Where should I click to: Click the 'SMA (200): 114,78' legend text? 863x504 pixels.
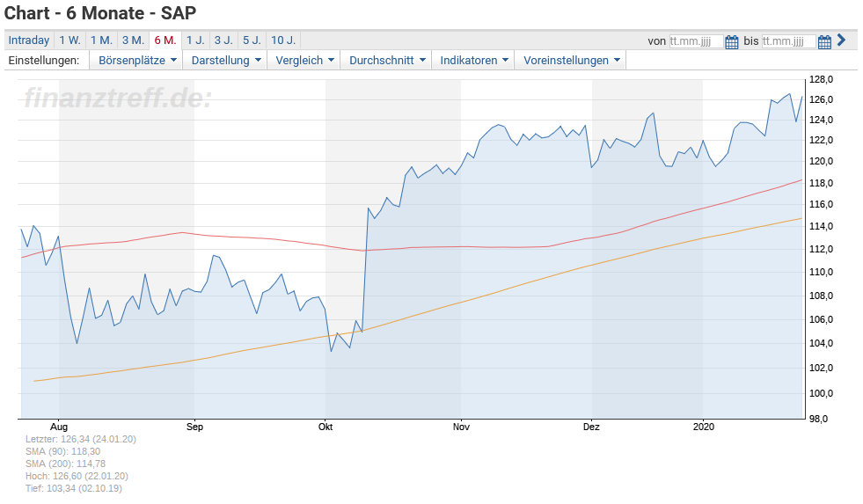coord(65,464)
